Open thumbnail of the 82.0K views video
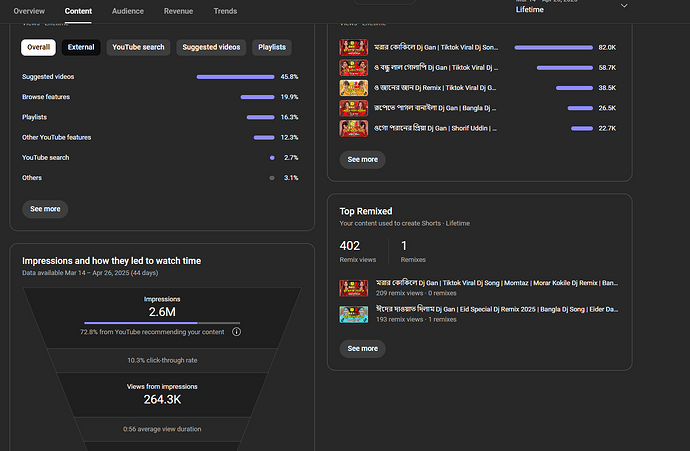The height and width of the screenshot is (451, 690). 353,47
